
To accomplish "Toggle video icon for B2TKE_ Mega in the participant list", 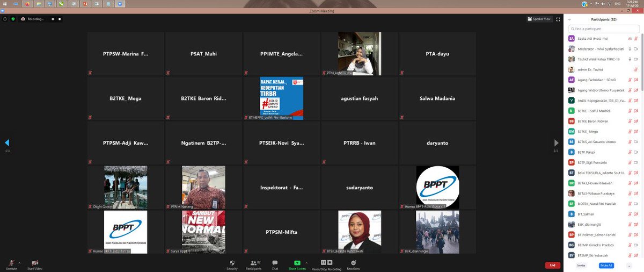I will [636, 131].
